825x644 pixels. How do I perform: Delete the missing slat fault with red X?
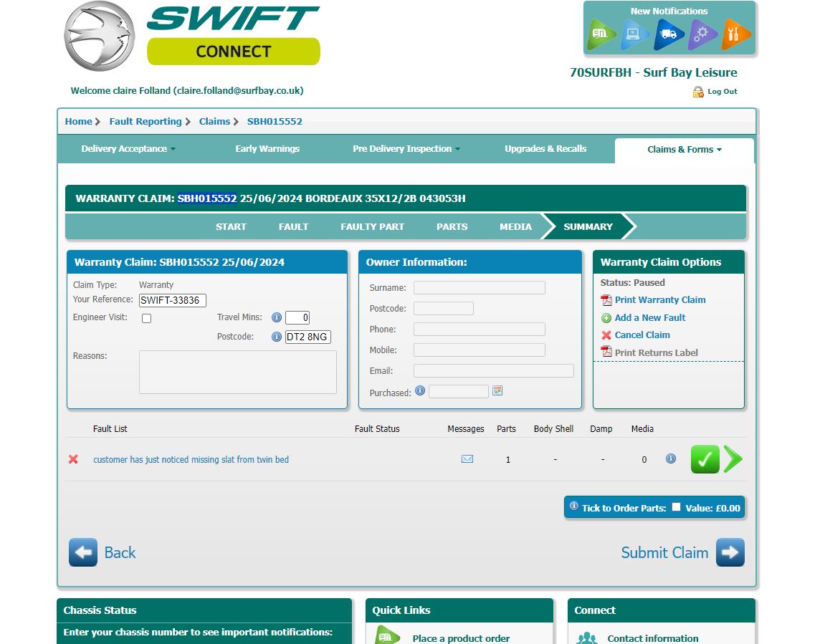coord(73,459)
